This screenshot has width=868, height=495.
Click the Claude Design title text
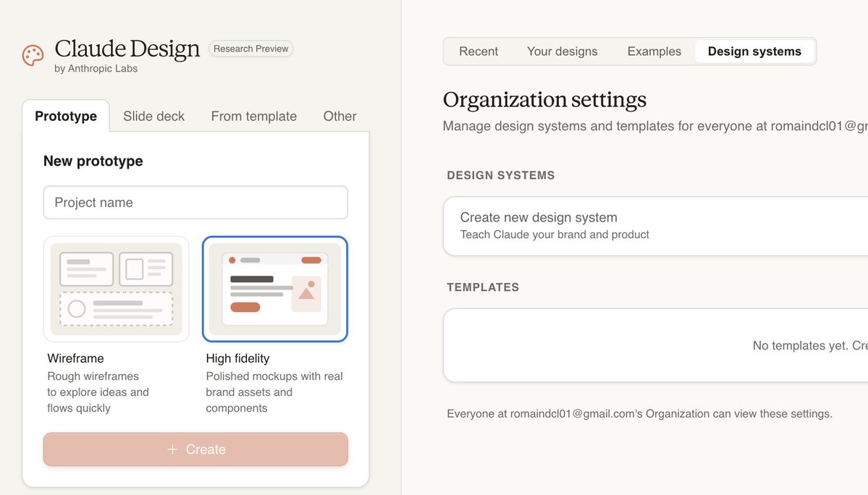pyautogui.click(x=127, y=48)
